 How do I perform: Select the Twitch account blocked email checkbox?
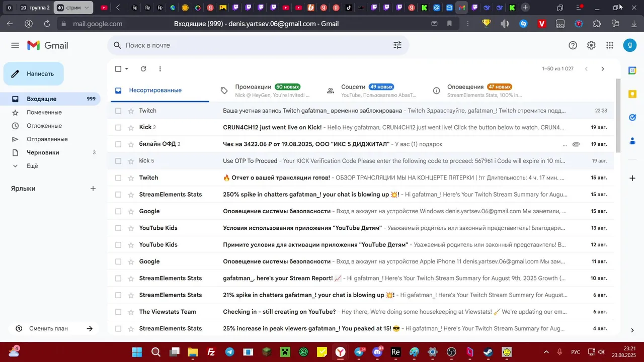click(x=118, y=111)
